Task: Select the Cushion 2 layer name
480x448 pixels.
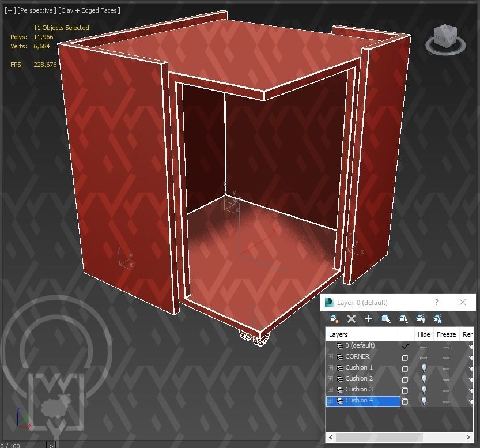Action: 359,378
